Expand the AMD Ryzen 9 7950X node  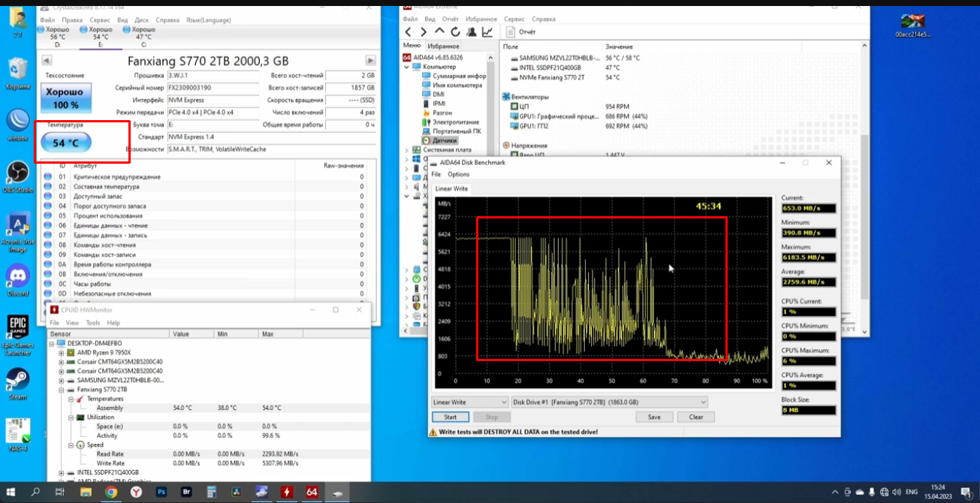[62, 352]
